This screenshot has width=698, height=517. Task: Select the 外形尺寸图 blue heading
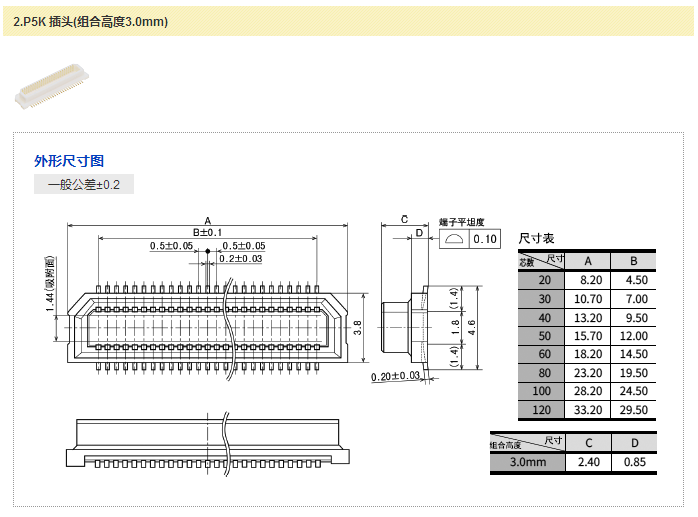tap(69, 161)
